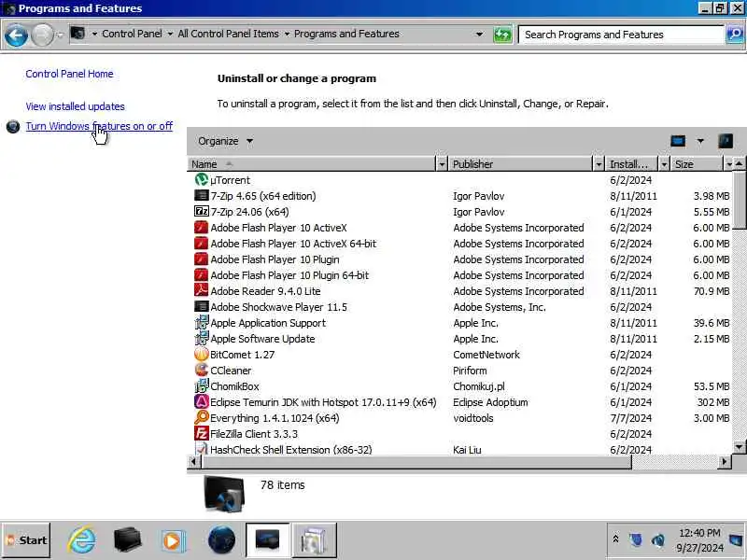The width and height of the screenshot is (747, 560).
Task: Click the search magnifier icon
Action: click(x=734, y=35)
